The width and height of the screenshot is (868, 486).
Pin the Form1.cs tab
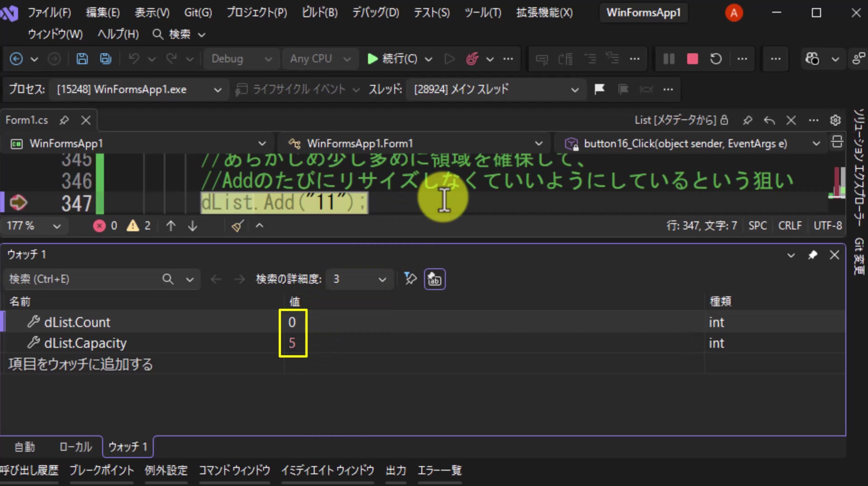64,120
